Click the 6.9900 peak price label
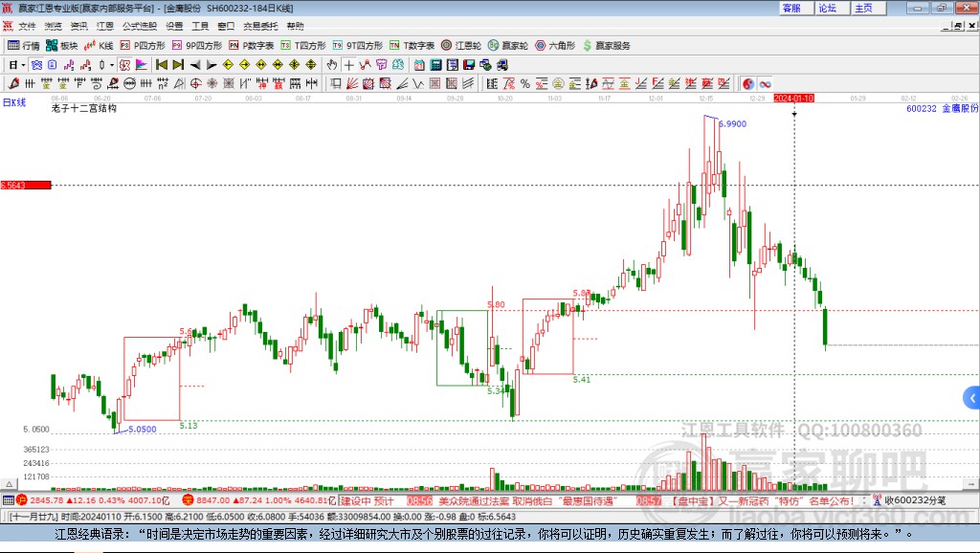Viewport: 980px width, 553px height. coord(732,123)
